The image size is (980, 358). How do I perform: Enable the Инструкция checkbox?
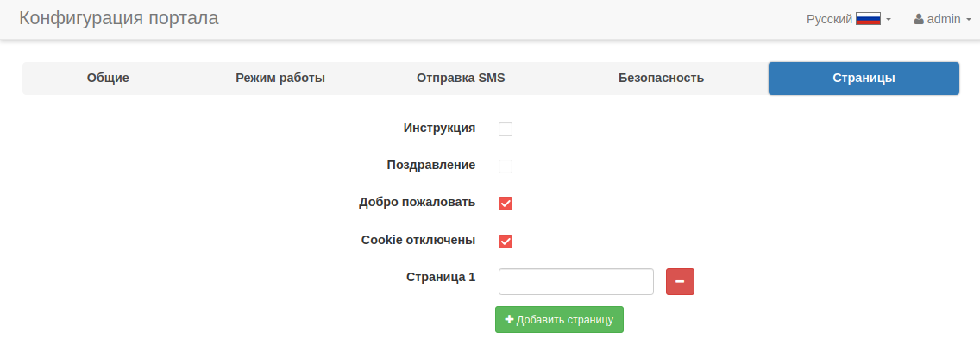[506, 129]
